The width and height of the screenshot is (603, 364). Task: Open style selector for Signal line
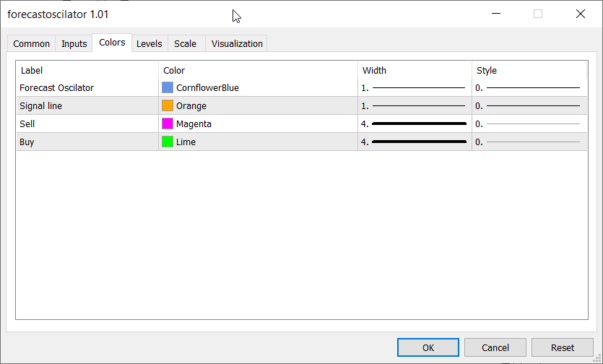coord(529,105)
